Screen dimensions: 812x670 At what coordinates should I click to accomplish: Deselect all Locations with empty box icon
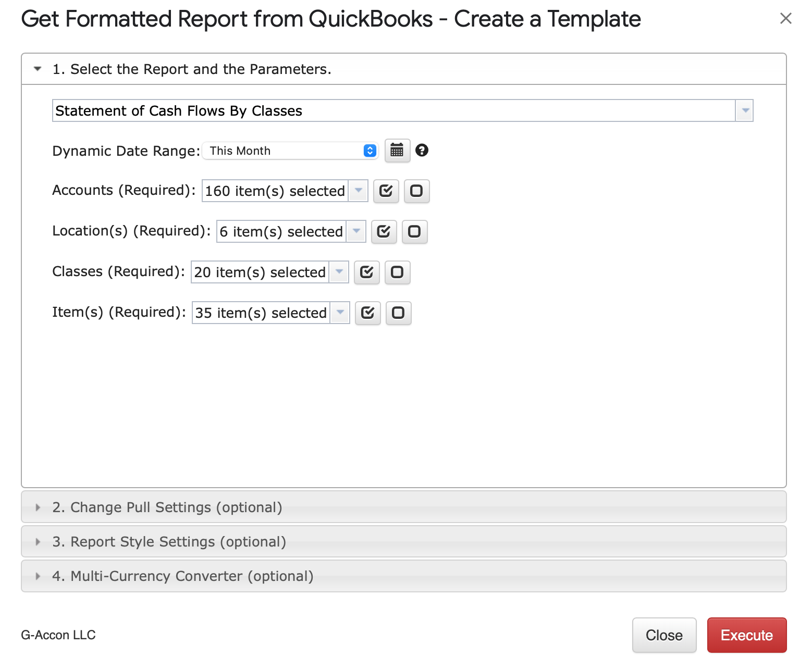[x=414, y=231]
